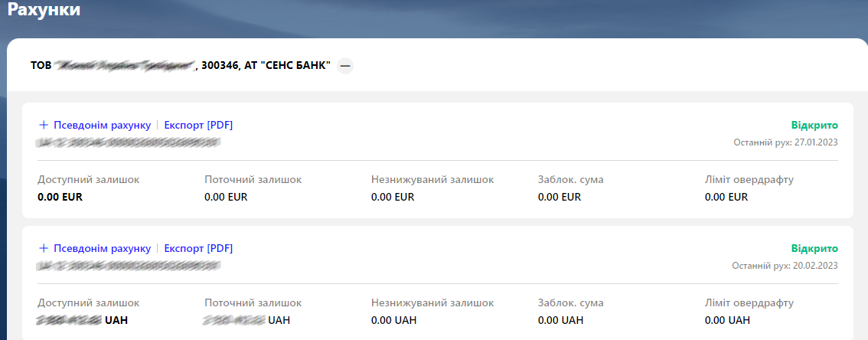Collapse the ТОВ company accounts group
Screen dimensions: 868x340
[345, 66]
